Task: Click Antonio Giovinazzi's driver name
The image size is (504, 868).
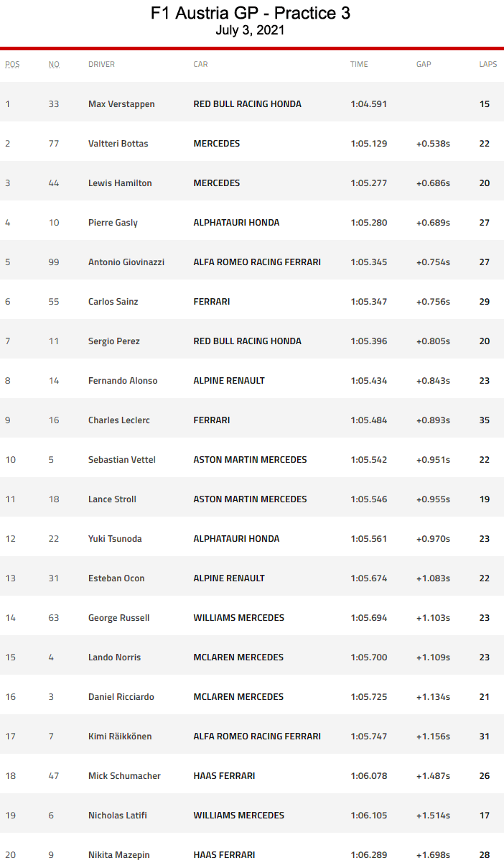Action: 126,262
